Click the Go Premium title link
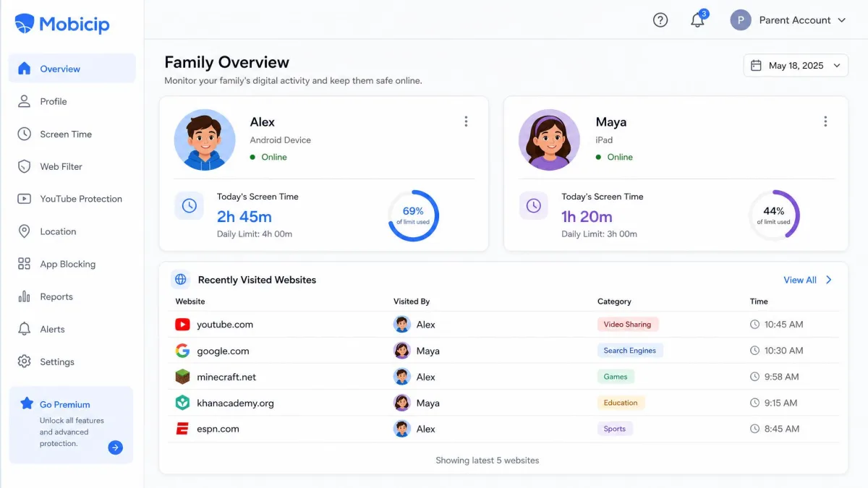This screenshot has height=488, width=868. [x=65, y=405]
